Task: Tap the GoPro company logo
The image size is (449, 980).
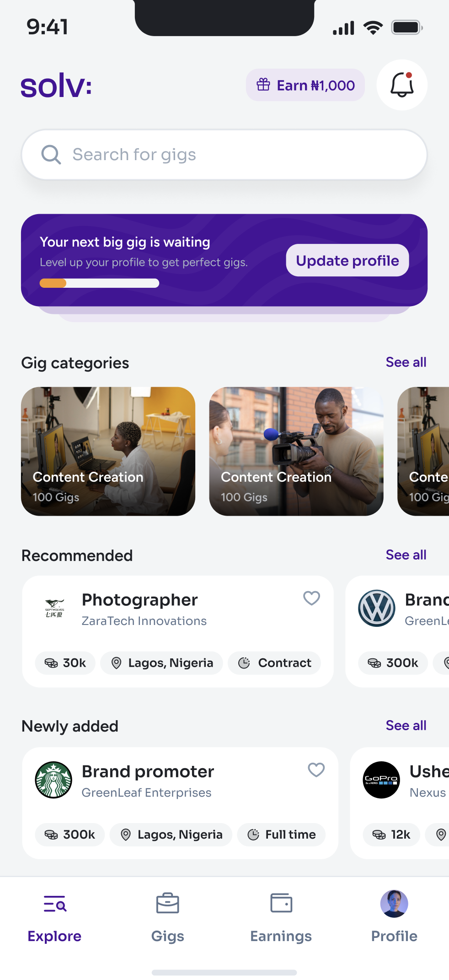Action: 381,780
